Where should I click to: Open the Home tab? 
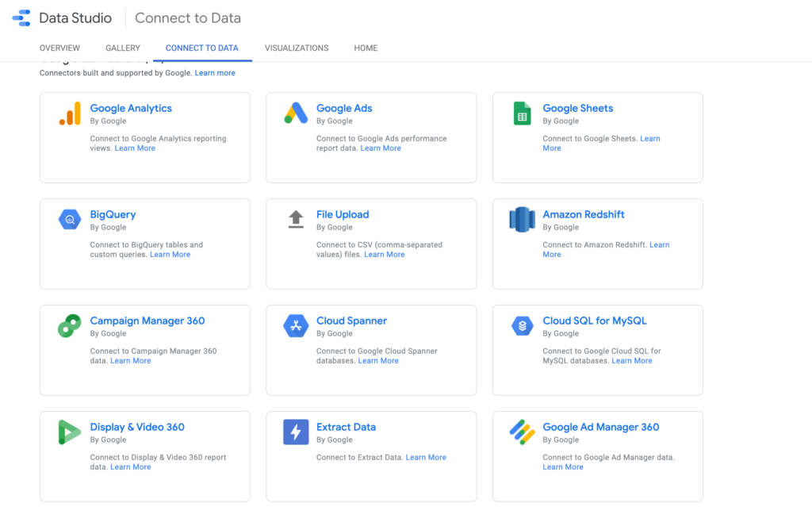[366, 48]
